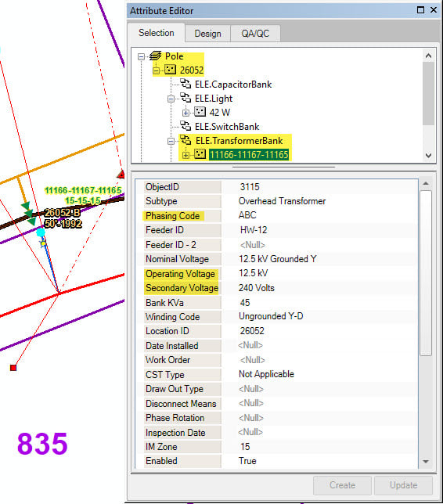Expand the 42 W light node
This screenshot has height=504, width=443.
click(185, 113)
